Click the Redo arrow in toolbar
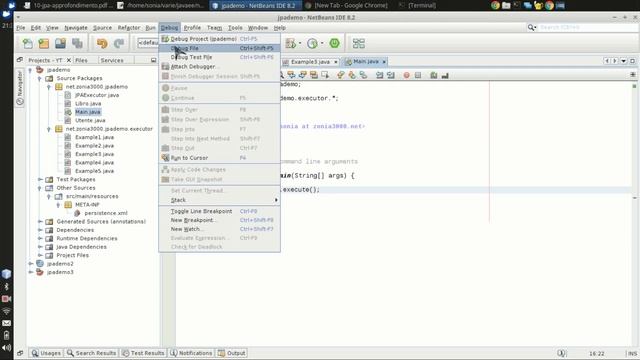This screenshot has width=640, height=360. (x=119, y=43)
